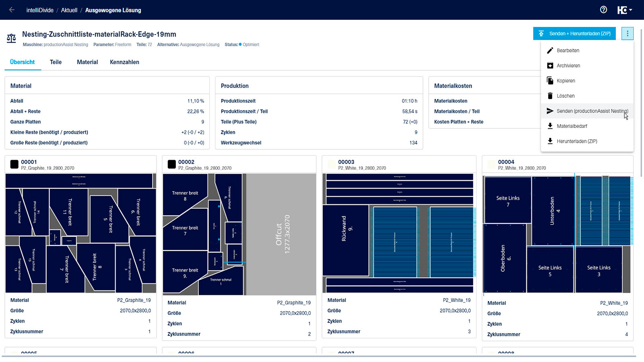Click the three-dot more options button

pos(627,33)
